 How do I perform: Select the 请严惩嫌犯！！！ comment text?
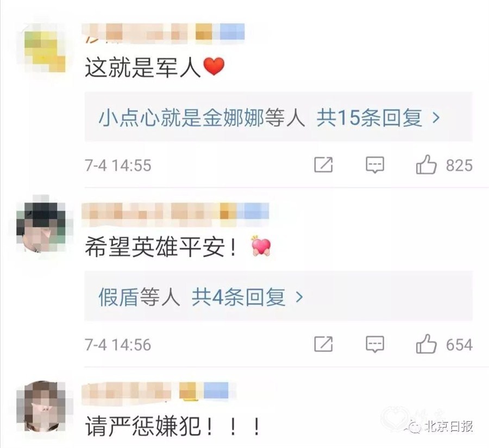pyautogui.click(x=172, y=426)
